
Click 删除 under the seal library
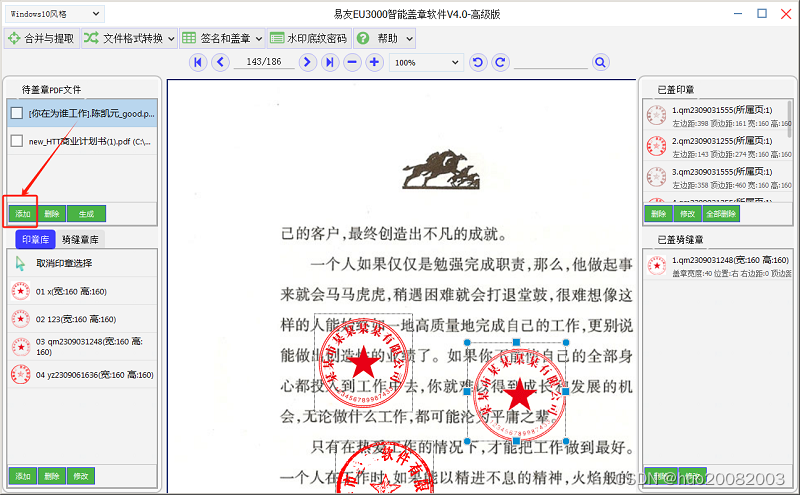(52, 476)
